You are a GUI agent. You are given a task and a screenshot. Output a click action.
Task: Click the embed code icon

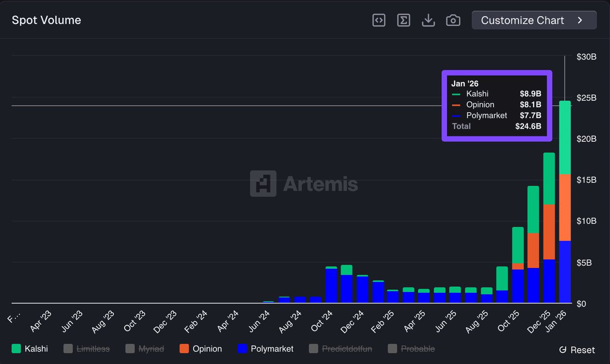(379, 20)
